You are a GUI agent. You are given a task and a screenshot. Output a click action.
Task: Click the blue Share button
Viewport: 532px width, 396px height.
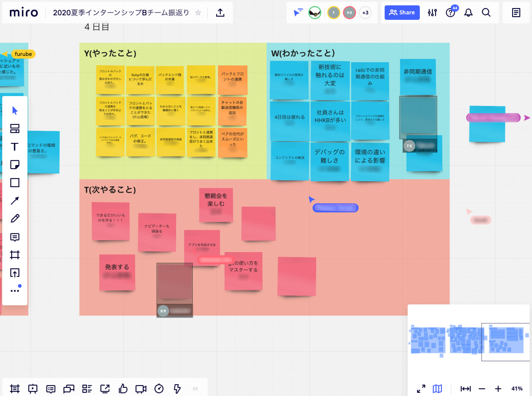(402, 13)
